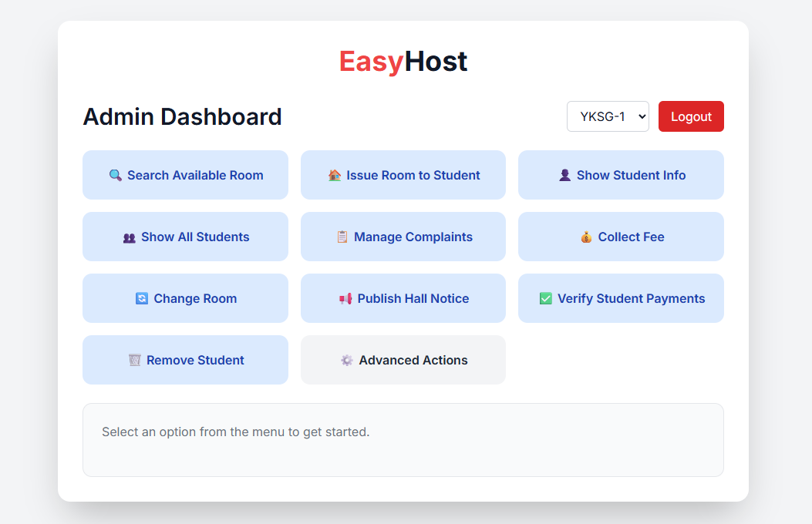Click the magnifying glass icon on Search Available Room
Viewport: 812px width, 524px height.
point(116,176)
